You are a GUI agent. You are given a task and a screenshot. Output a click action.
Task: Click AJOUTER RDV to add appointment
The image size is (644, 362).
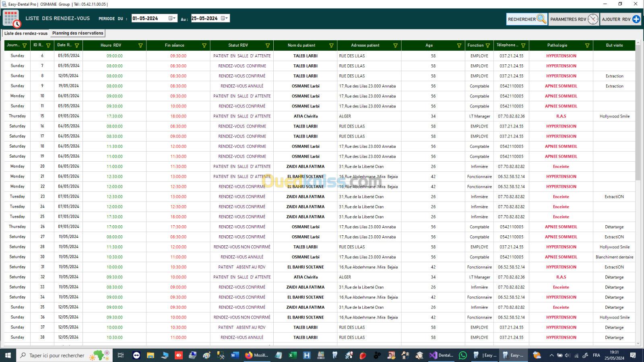click(x=621, y=19)
